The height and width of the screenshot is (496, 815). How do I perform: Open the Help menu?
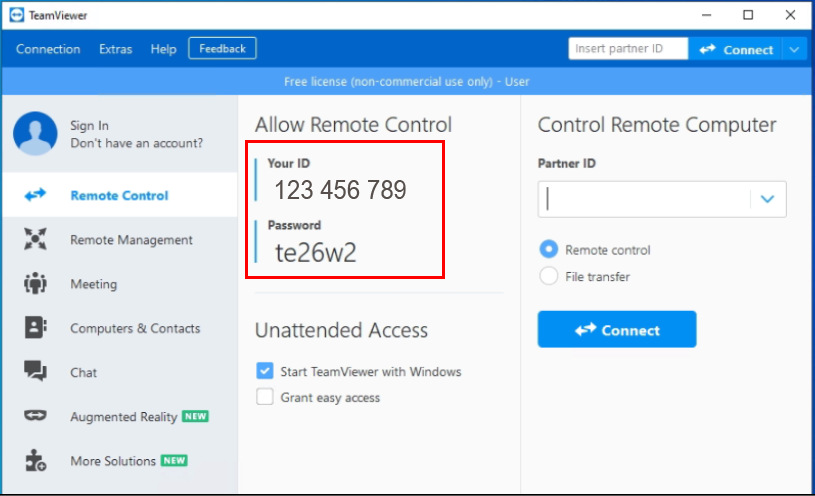[163, 49]
